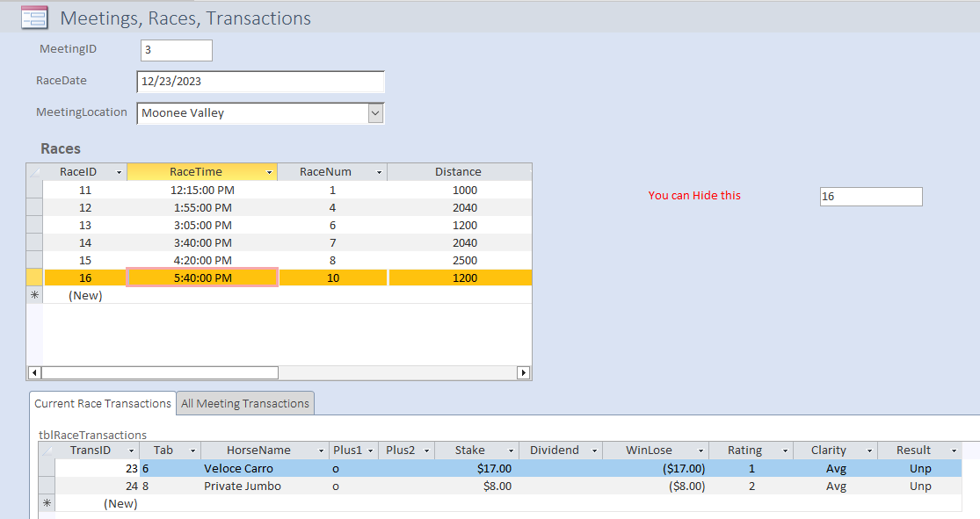Click the form icon beside the title

(34, 18)
